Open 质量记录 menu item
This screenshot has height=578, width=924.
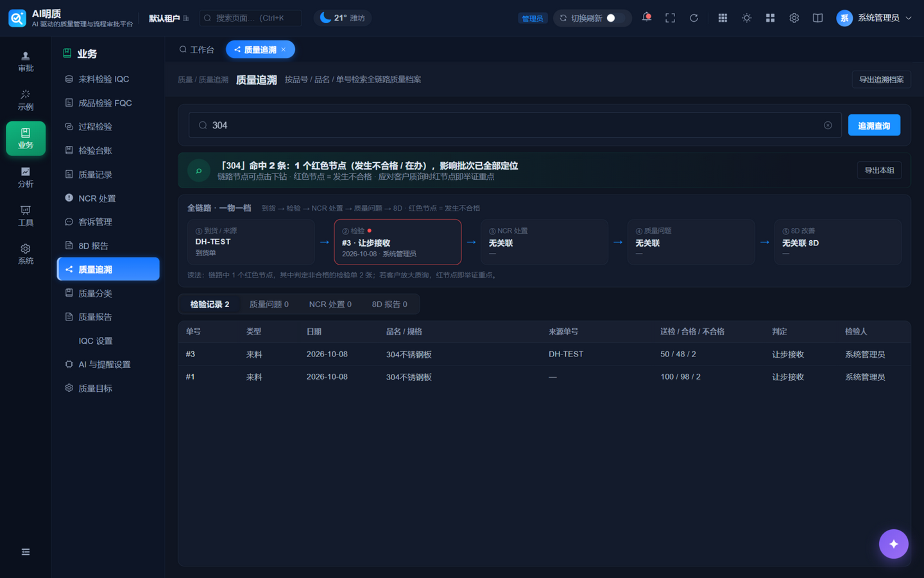tap(108, 174)
